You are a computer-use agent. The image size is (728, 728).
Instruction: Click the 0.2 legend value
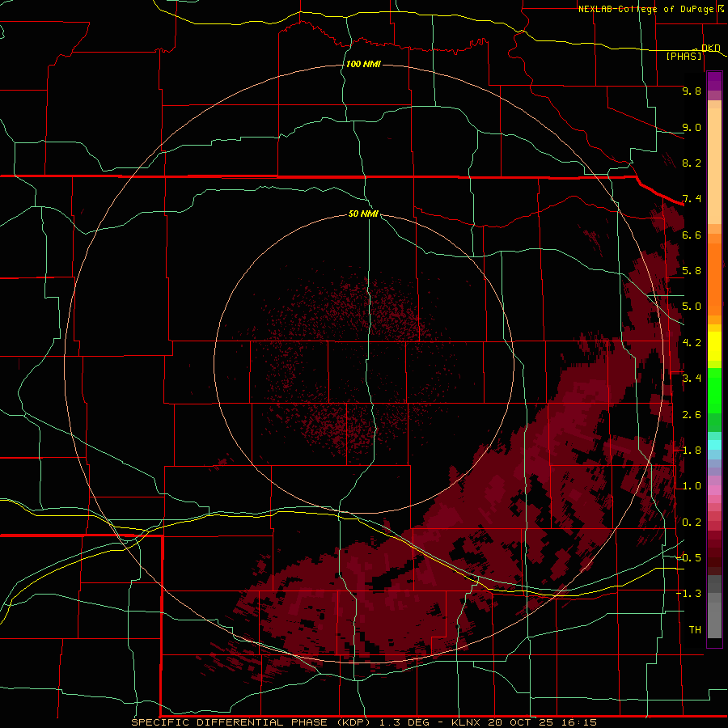[x=692, y=523]
